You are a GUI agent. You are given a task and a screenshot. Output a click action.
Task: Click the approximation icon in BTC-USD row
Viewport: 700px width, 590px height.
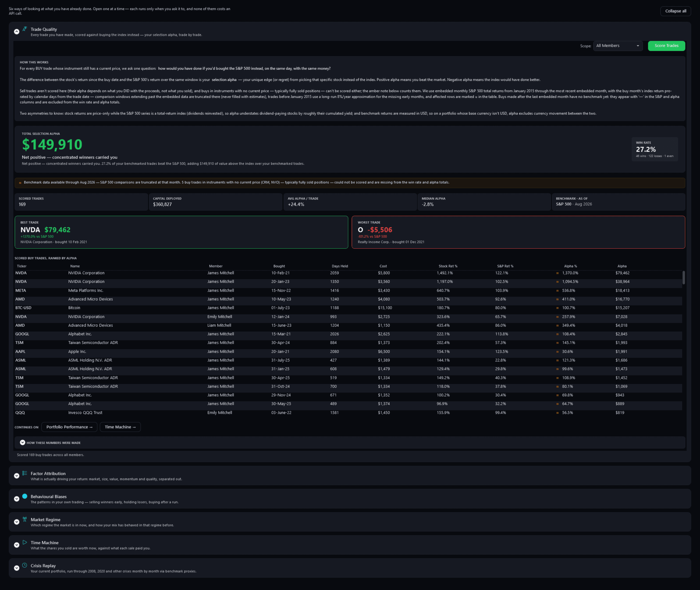tap(557, 308)
